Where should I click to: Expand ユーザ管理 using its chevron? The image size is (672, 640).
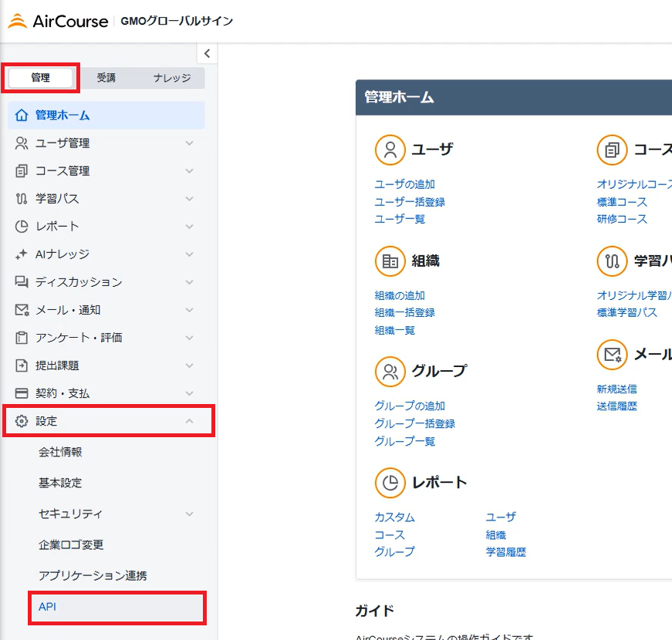pos(190,143)
